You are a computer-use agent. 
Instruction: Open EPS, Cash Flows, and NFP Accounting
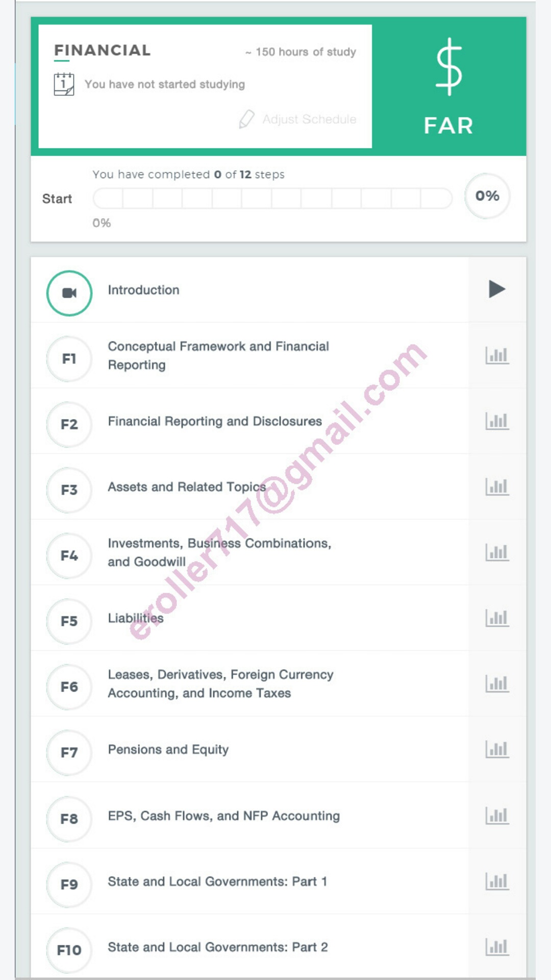coord(223,816)
